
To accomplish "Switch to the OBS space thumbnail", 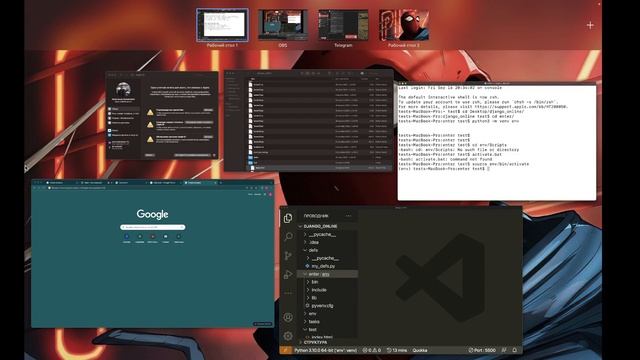I will click(282, 25).
